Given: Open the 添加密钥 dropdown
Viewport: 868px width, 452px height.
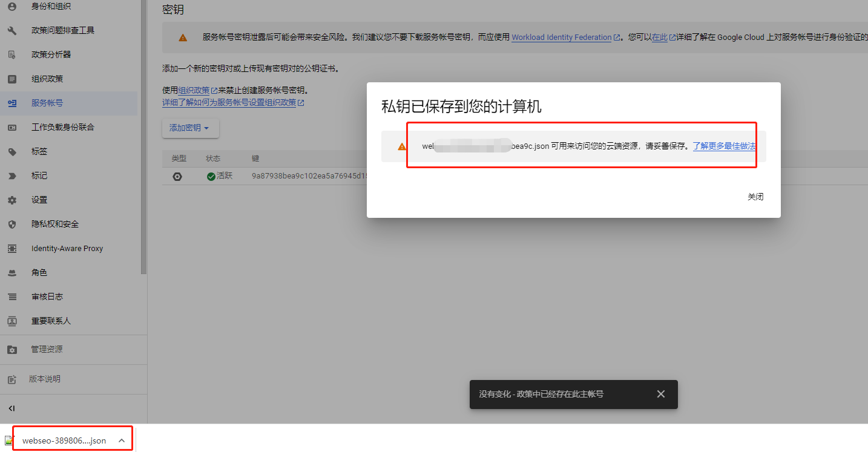Looking at the screenshot, I should 190,128.
